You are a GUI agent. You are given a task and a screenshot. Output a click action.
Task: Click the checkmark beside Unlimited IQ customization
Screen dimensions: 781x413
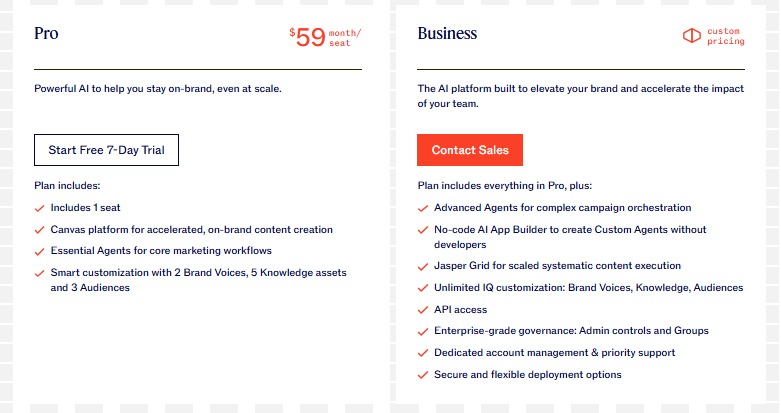(x=423, y=288)
